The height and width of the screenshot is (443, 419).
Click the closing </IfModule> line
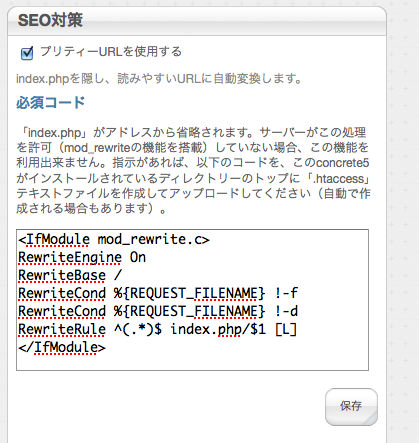(x=62, y=347)
